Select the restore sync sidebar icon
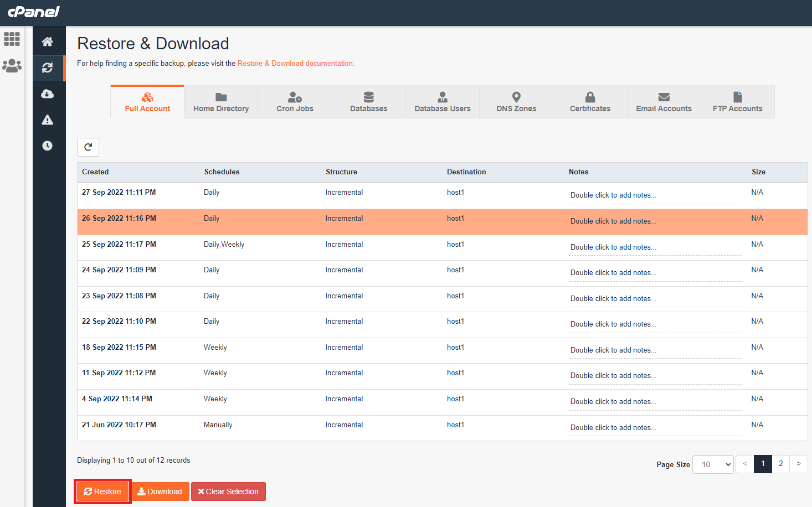This screenshot has width=812, height=507. [48, 68]
